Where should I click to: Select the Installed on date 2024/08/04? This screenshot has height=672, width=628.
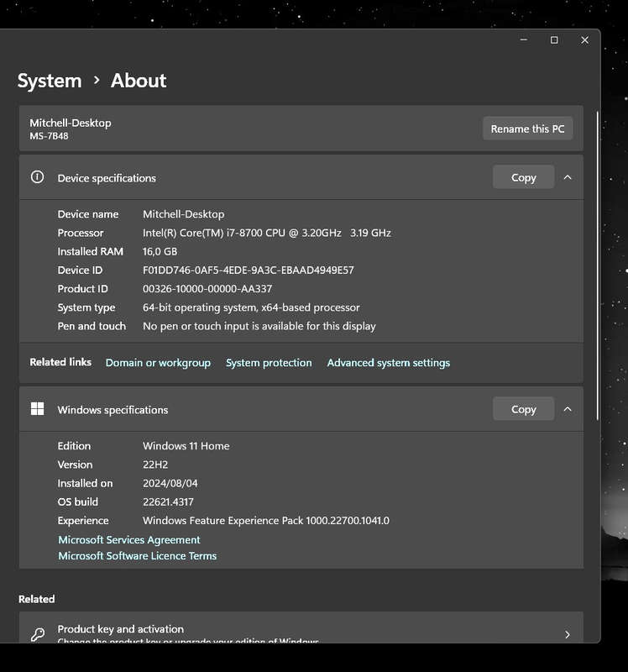[170, 484]
